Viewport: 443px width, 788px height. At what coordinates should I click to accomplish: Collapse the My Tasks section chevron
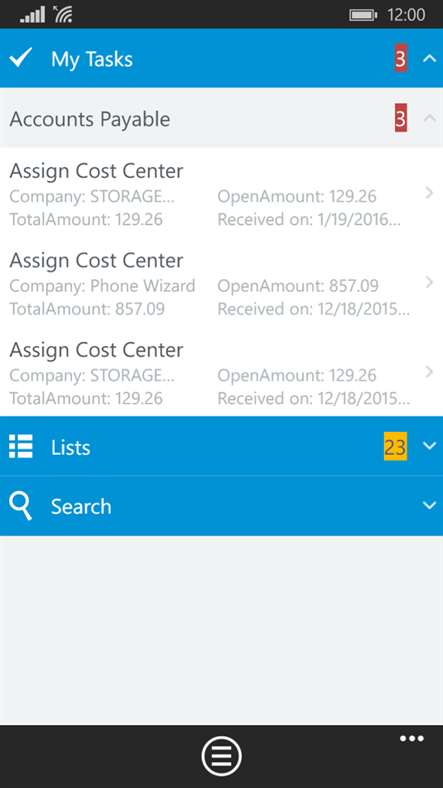[429, 59]
